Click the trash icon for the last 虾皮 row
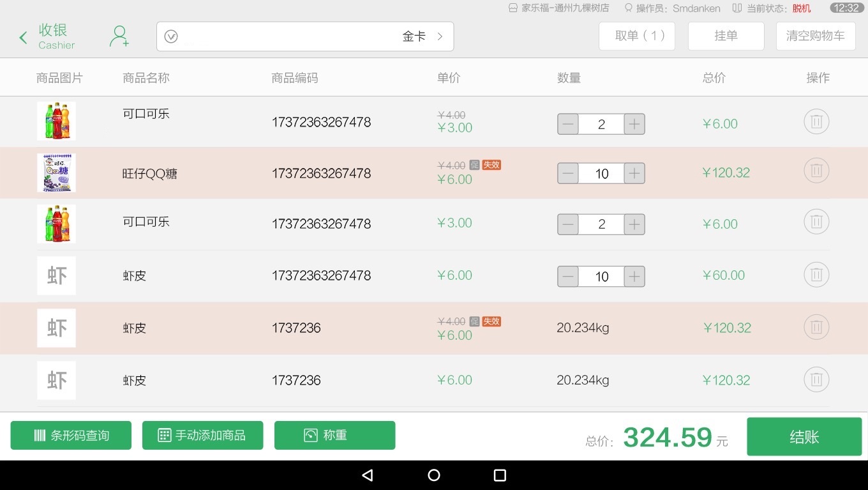Viewport: 868px width, 490px height. coord(816,379)
